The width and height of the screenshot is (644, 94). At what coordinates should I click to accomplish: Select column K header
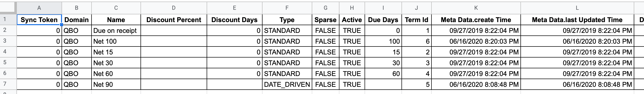pos(476,8)
